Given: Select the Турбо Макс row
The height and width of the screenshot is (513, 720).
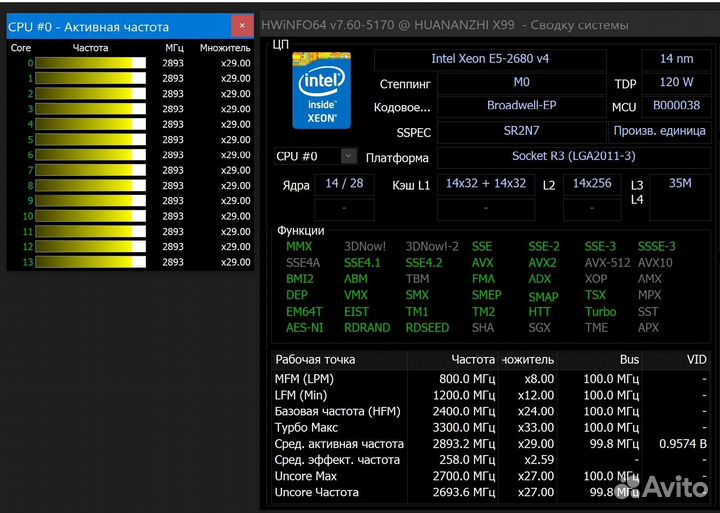Looking at the screenshot, I should pos(490,428).
